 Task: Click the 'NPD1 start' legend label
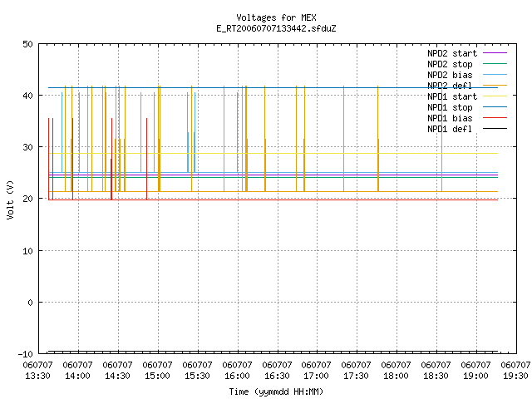point(452,96)
